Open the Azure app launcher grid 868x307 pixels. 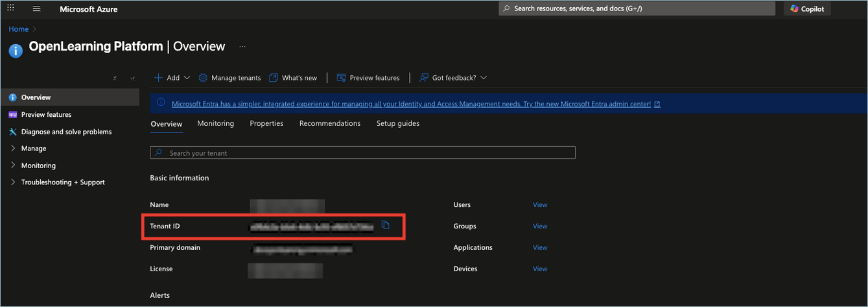(10, 8)
